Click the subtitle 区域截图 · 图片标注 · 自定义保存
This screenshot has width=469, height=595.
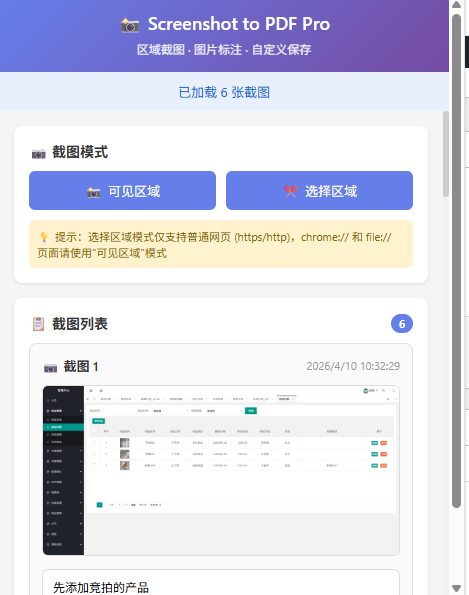click(224, 50)
